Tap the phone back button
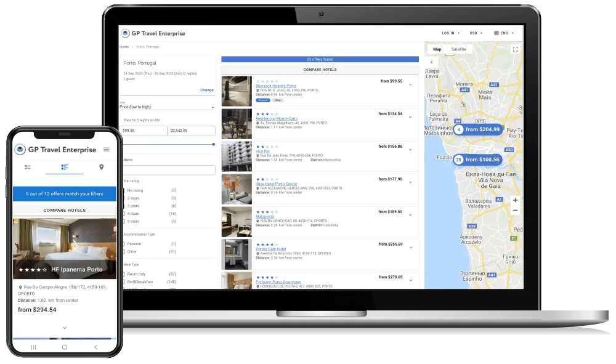 pos(95,347)
